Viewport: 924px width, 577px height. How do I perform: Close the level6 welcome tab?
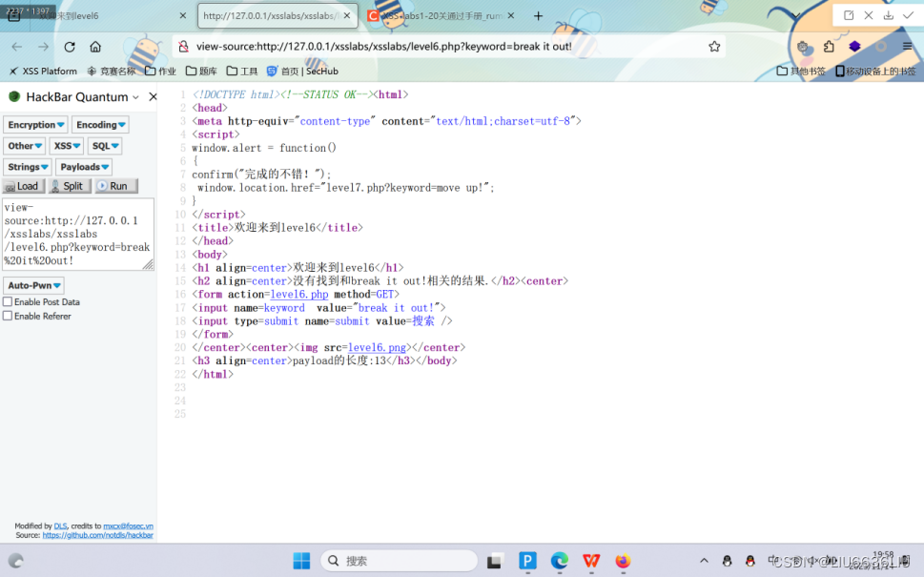183,16
